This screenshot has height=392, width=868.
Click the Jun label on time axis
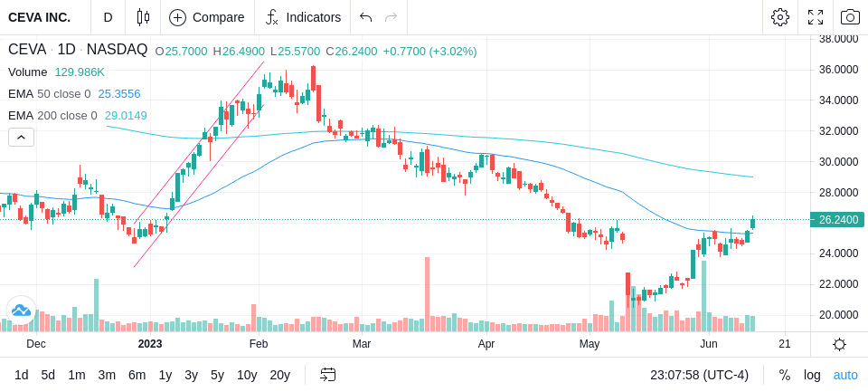click(708, 344)
